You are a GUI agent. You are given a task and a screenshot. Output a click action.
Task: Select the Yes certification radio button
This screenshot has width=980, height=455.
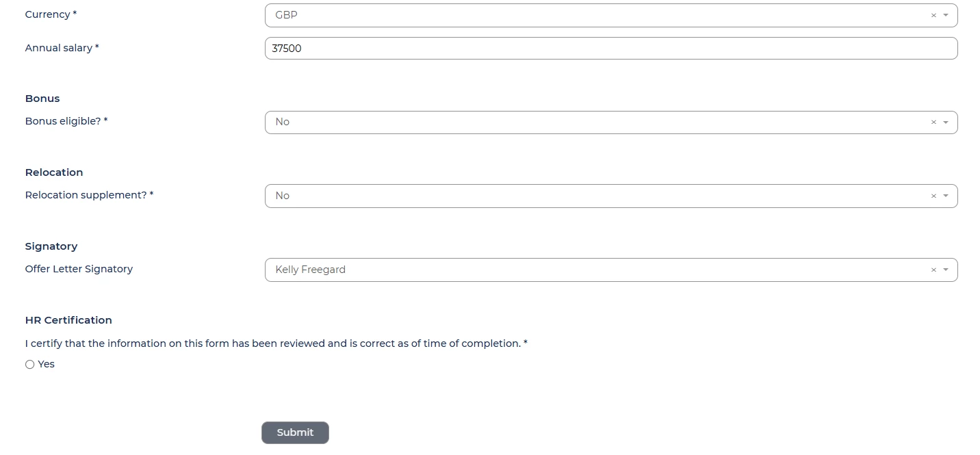click(x=30, y=365)
